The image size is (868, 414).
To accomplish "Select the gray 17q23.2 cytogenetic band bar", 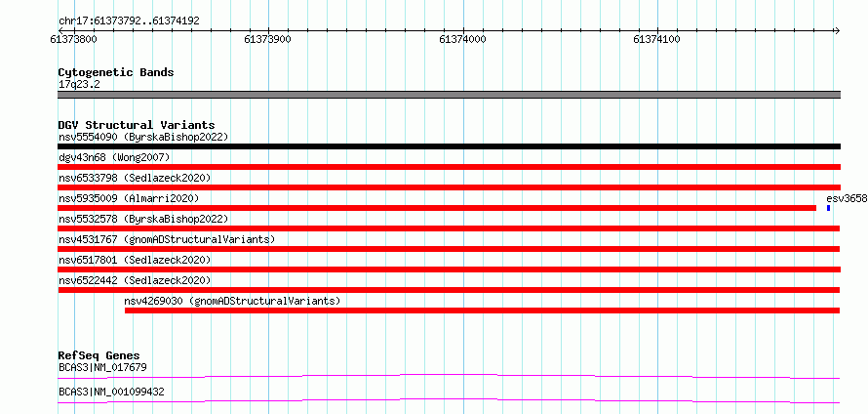I will [449, 95].
